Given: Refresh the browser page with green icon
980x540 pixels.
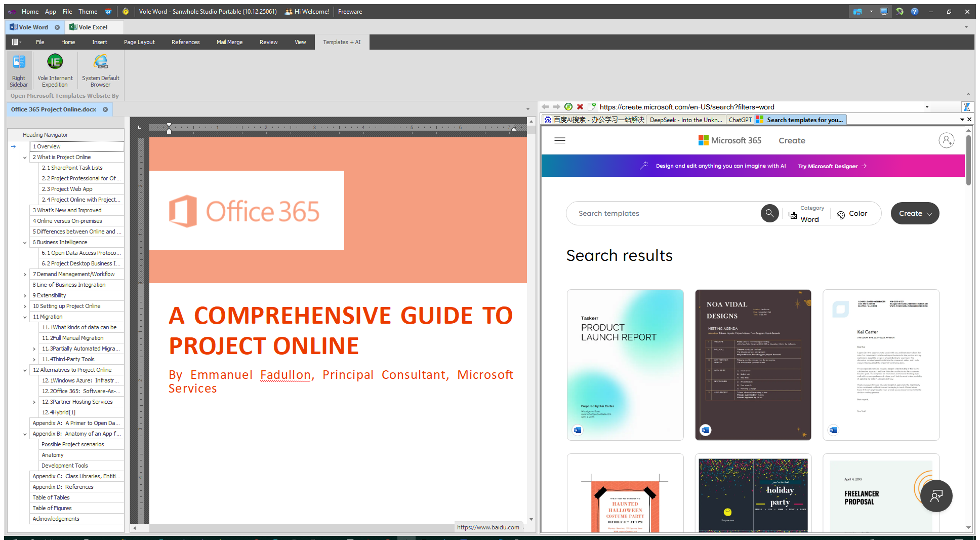Looking at the screenshot, I should click(568, 107).
